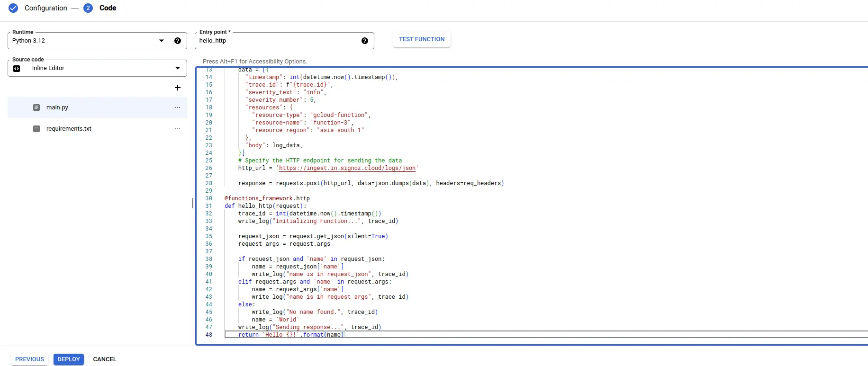Screen dimensions: 868x366
Task: Click the Runtime help question mark icon
Action: click(x=178, y=41)
